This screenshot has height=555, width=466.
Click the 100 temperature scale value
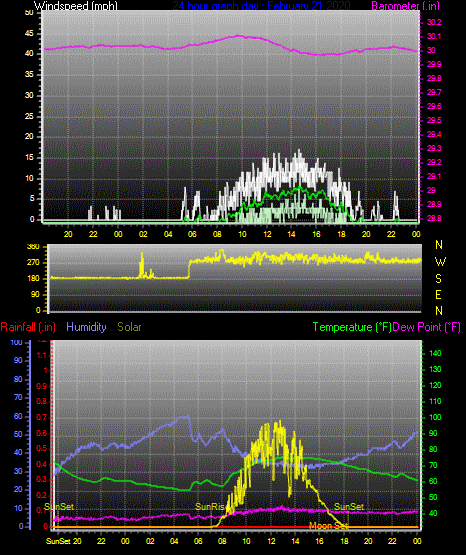pyautogui.click(x=435, y=417)
